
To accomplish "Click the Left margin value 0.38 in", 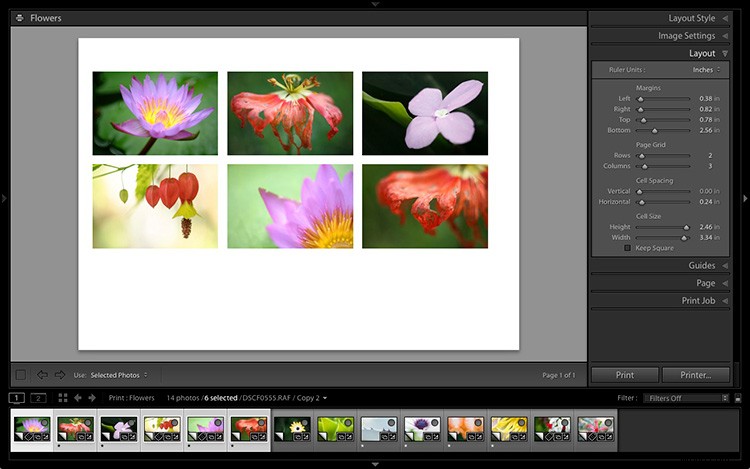I will pos(709,98).
